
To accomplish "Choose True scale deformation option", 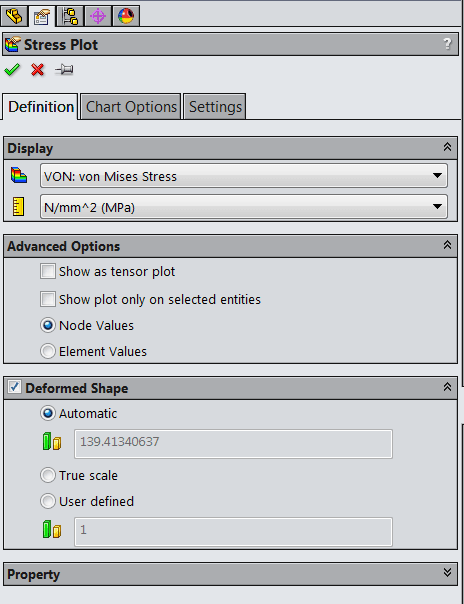I will tap(48, 475).
